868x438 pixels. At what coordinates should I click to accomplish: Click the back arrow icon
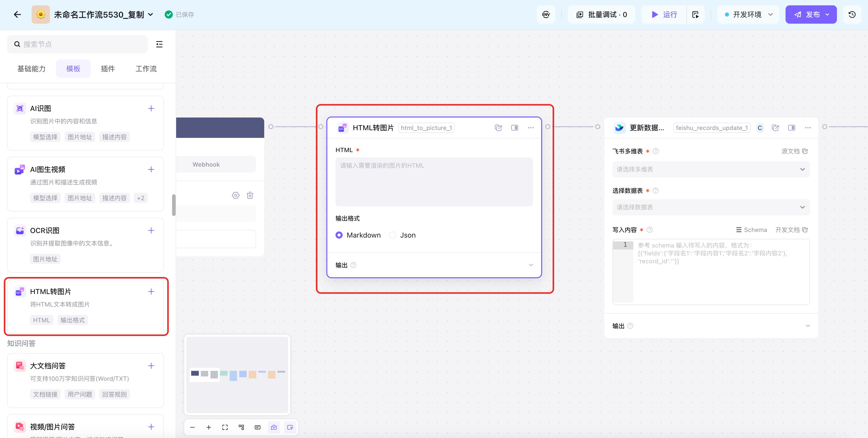pyautogui.click(x=18, y=14)
